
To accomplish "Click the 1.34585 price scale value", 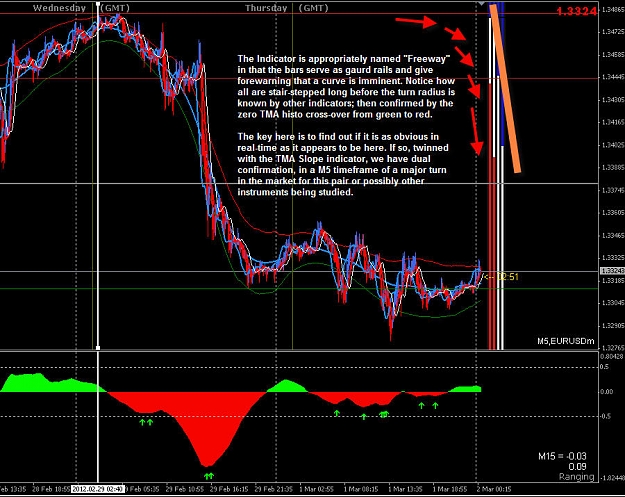I will [x=613, y=54].
